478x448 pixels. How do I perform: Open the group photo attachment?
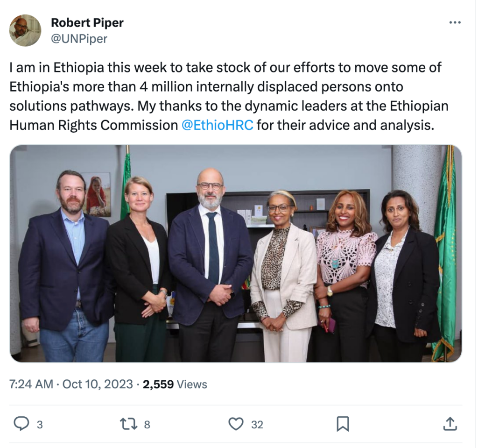(236, 253)
